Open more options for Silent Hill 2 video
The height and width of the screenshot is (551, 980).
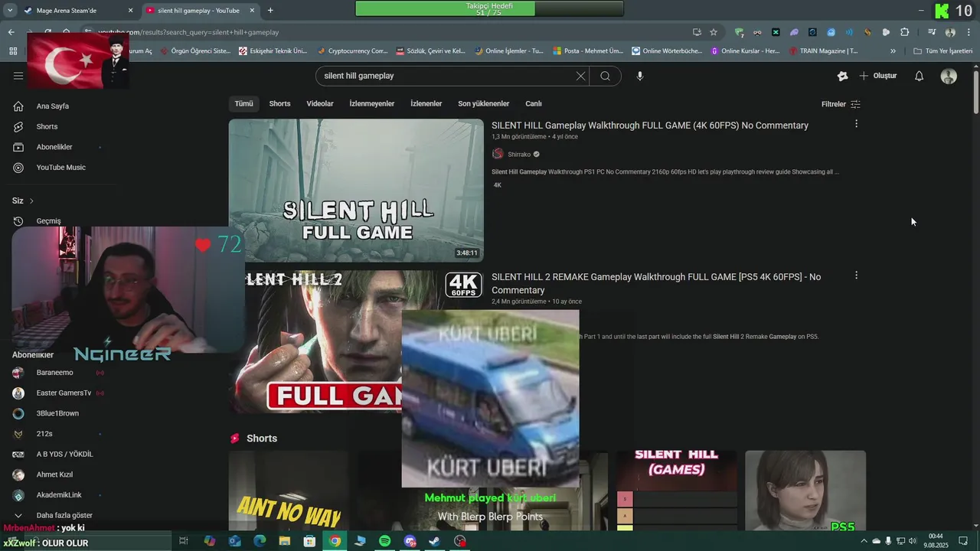click(856, 275)
